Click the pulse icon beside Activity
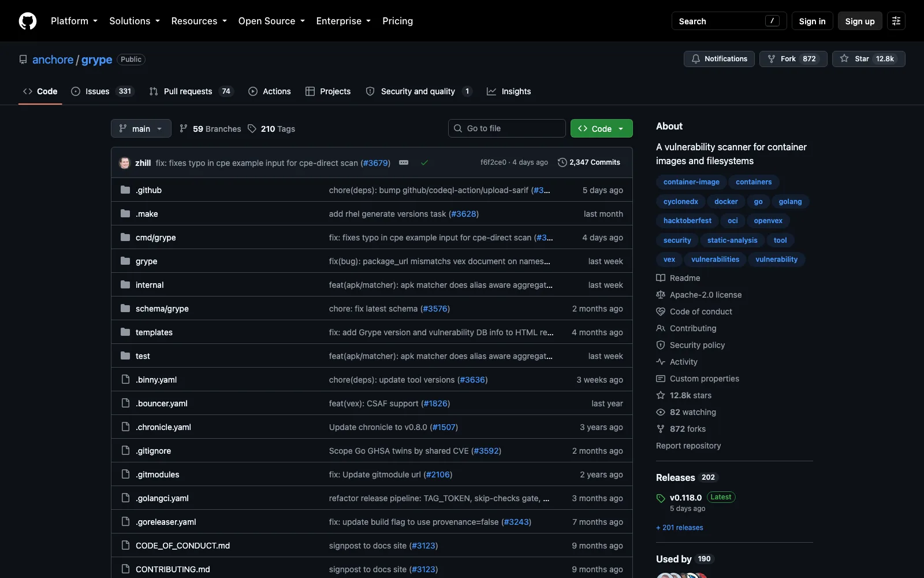 pos(661,362)
